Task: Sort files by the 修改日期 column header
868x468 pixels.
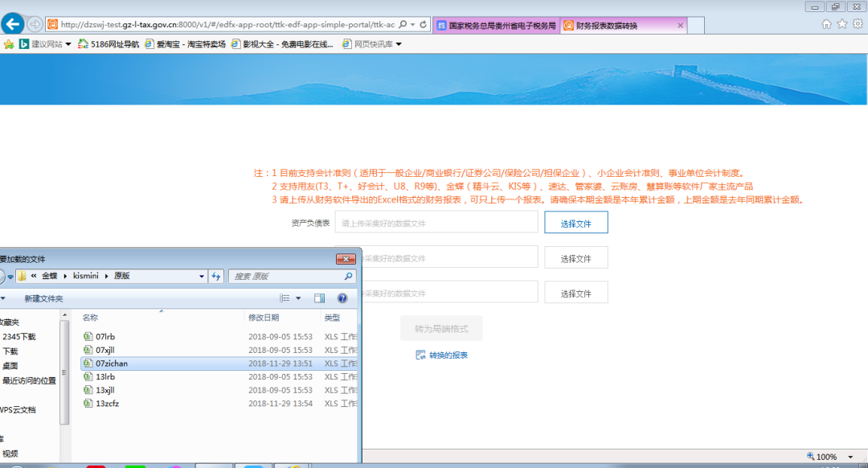Action: coord(264,318)
